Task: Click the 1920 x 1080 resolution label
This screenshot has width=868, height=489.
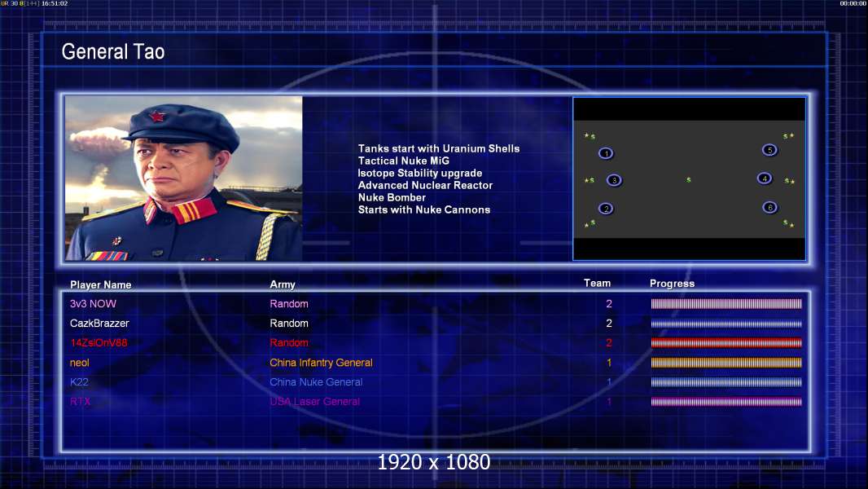Action: [434, 462]
